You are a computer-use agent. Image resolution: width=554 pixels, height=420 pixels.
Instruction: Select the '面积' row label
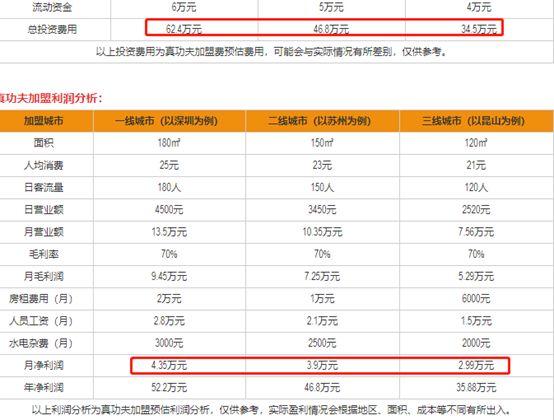[x=43, y=143]
